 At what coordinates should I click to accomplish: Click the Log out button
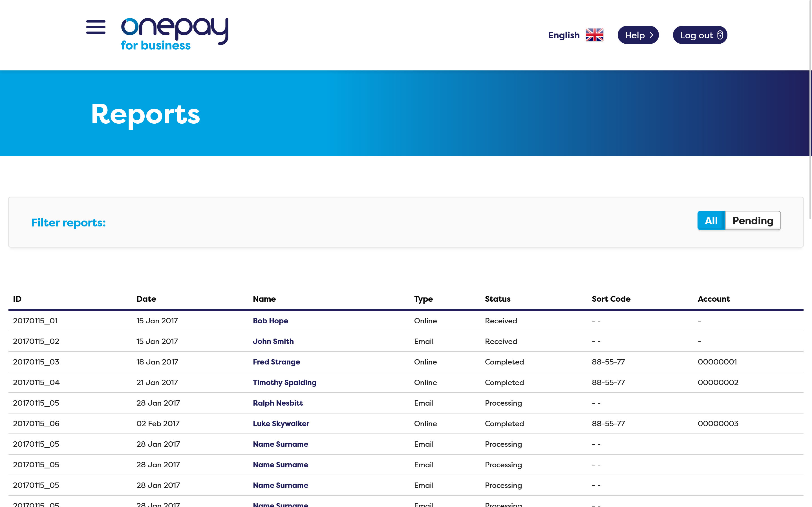[700, 35]
